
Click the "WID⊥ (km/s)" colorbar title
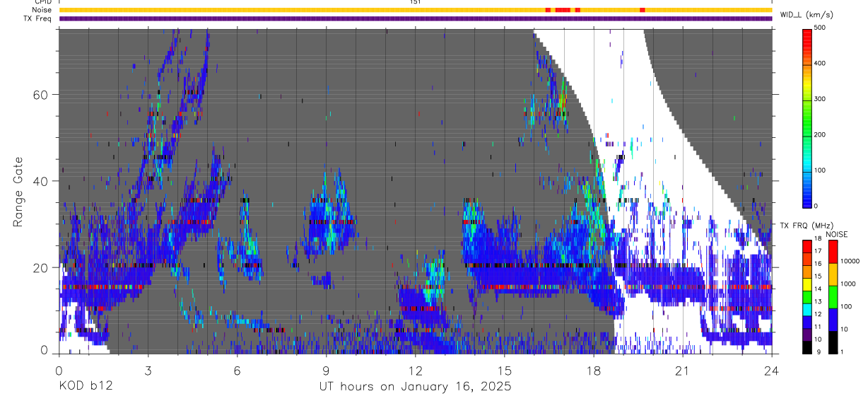[807, 13]
